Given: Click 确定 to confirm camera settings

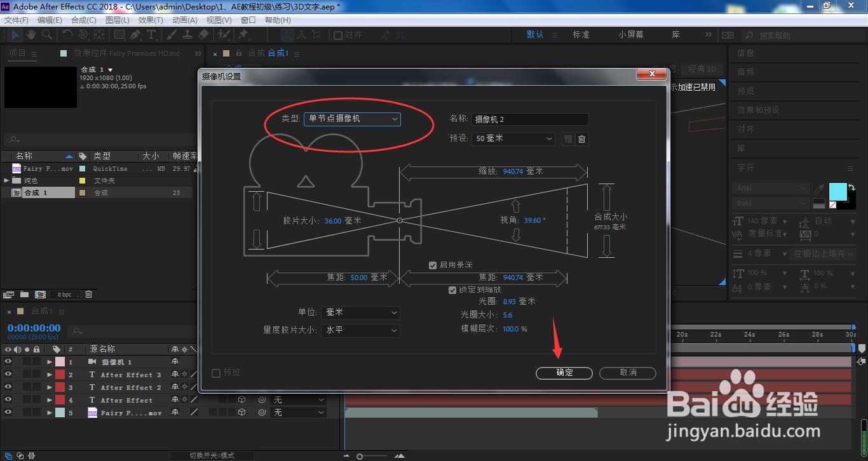Looking at the screenshot, I should point(564,373).
